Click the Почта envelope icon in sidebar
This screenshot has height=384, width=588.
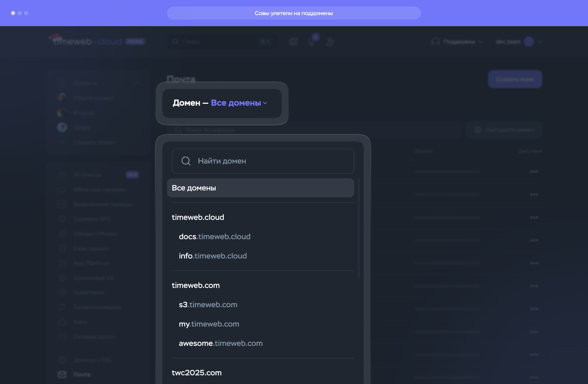pos(62,374)
